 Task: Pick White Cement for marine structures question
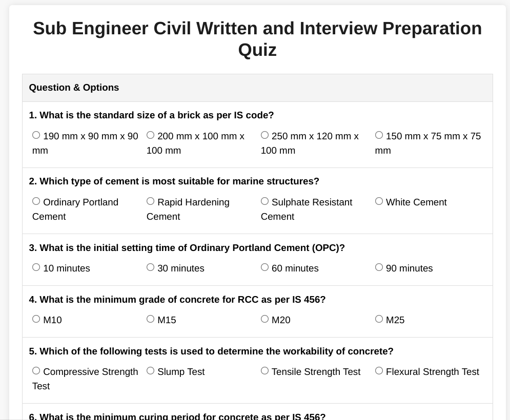point(379,201)
